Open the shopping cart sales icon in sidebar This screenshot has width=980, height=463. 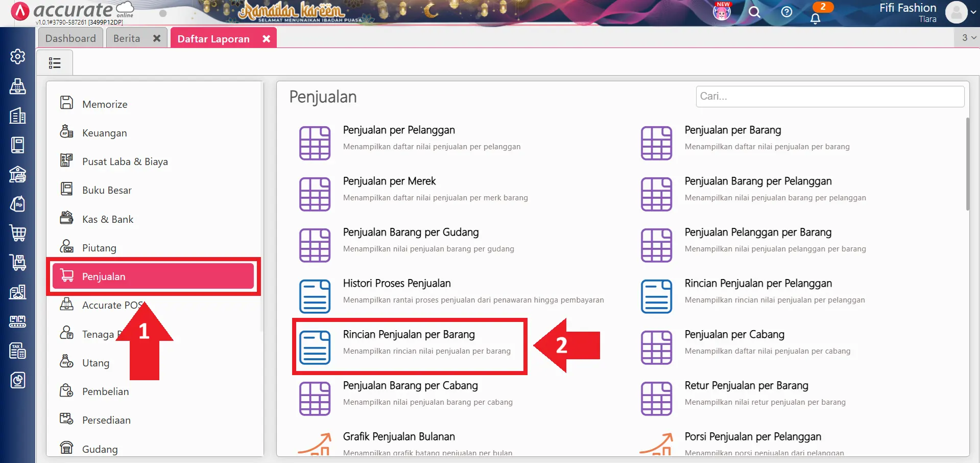tap(17, 234)
